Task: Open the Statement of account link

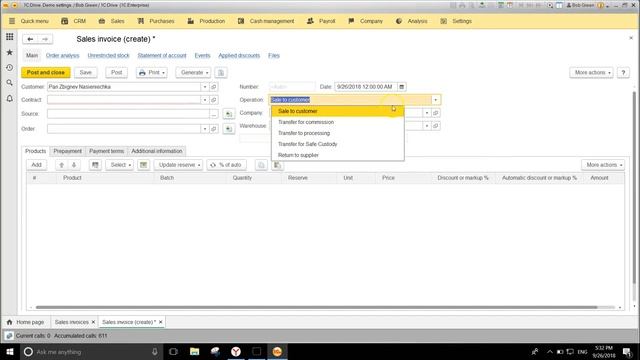Action: click(x=162, y=56)
